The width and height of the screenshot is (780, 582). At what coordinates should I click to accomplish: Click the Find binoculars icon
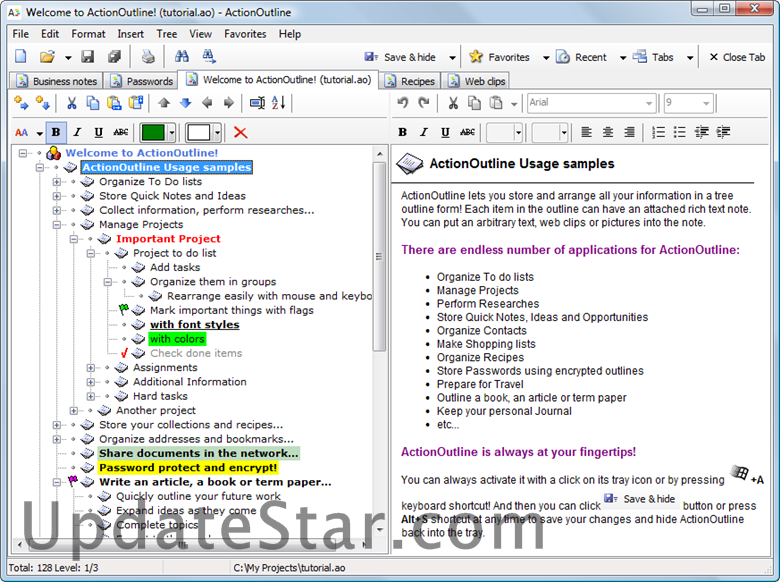182,56
